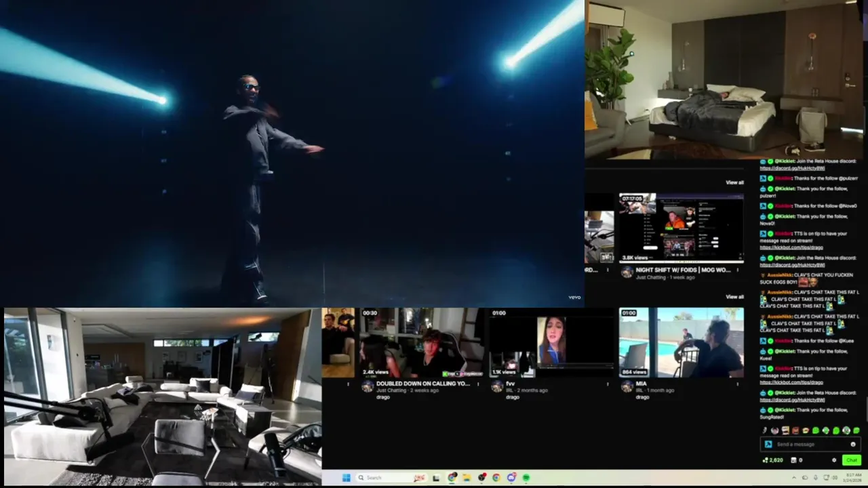Open DOUBLED DOWN ON CALLING YO clip thumbnail
868x488 pixels.
pyautogui.click(x=421, y=343)
